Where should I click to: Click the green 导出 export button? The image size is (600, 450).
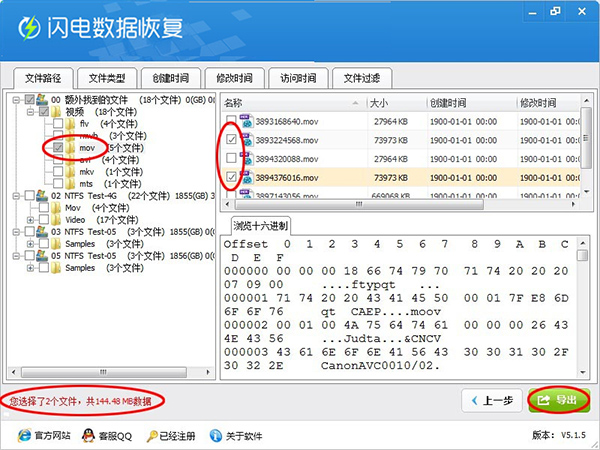559,400
